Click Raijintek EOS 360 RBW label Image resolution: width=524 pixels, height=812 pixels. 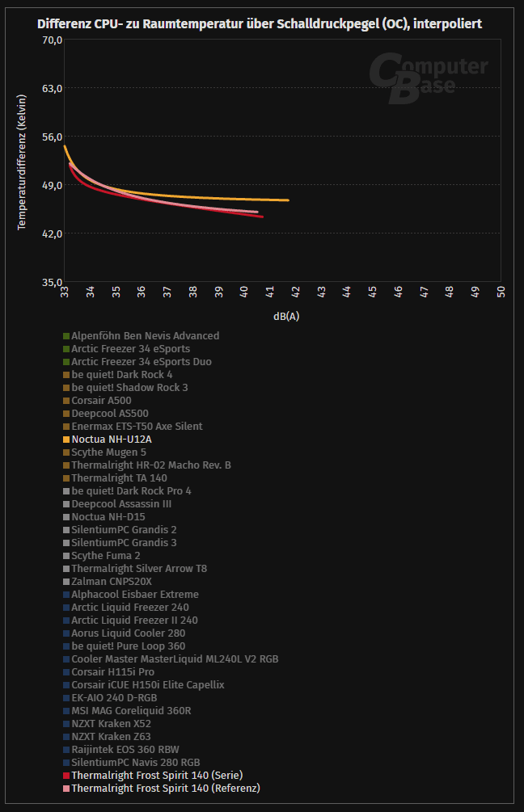tap(125, 750)
